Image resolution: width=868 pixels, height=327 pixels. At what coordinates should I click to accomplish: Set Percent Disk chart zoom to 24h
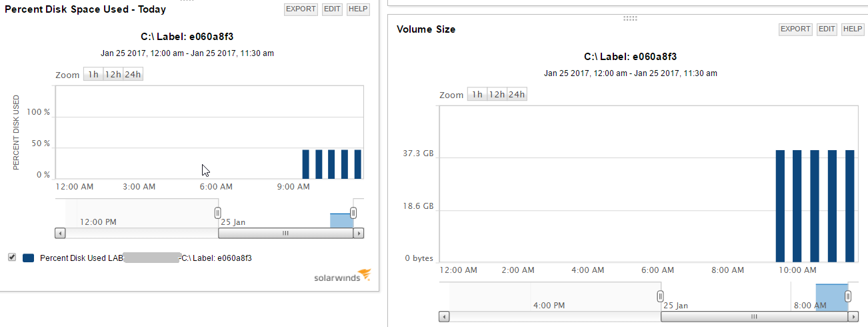(x=133, y=75)
